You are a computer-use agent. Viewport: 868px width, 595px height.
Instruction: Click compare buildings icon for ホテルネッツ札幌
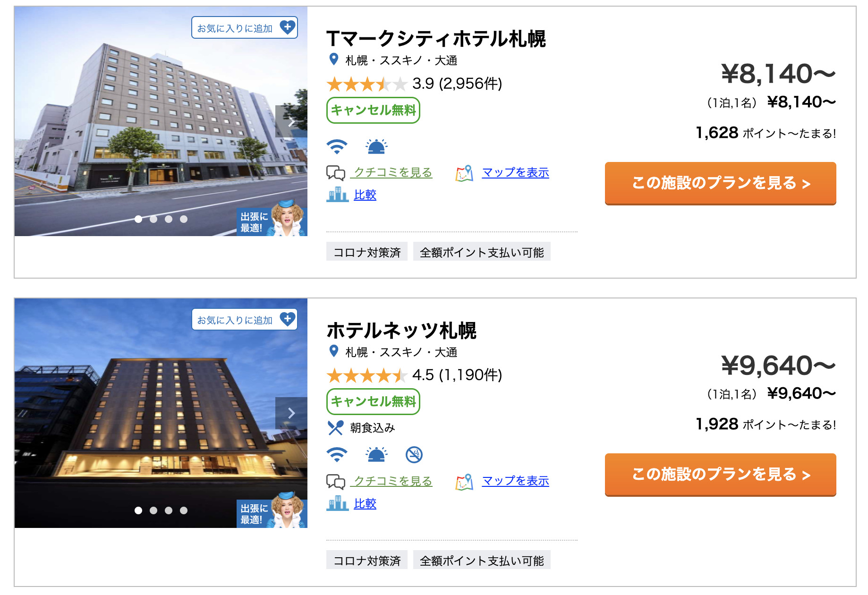coord(337,503)
